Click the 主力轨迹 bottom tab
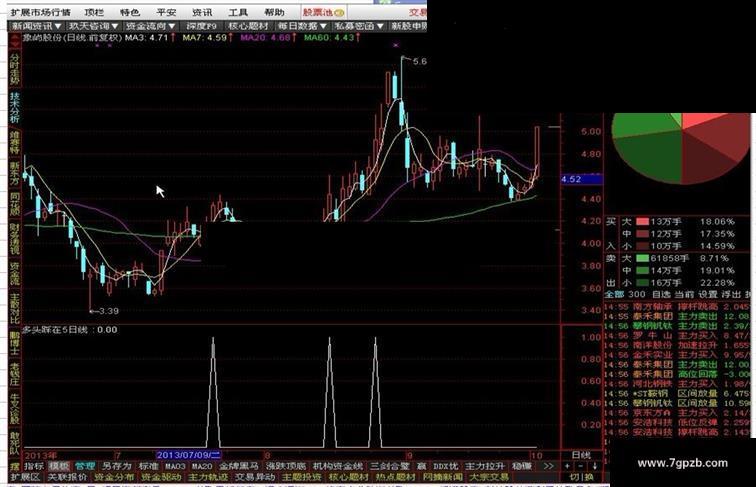Viewport: 756px width, 487px height. click(207, 477)
